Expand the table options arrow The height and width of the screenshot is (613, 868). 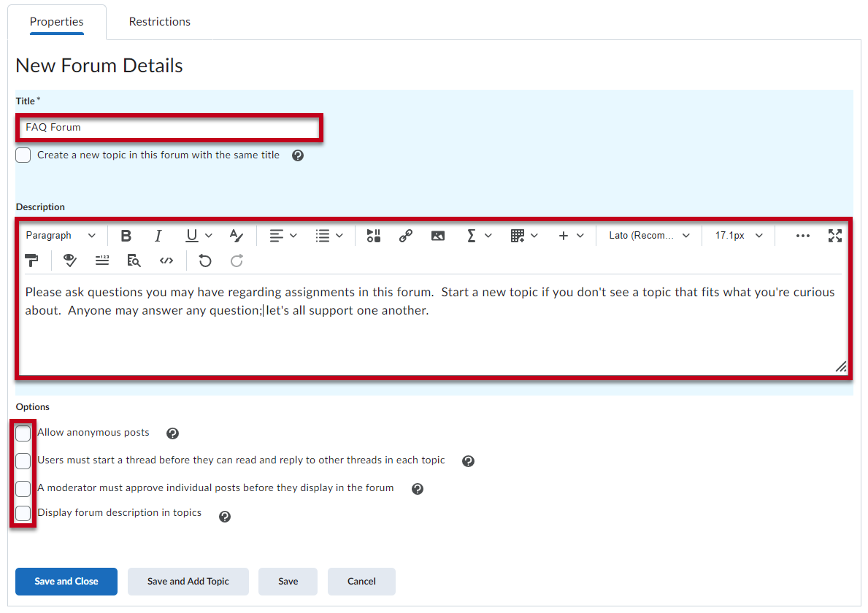(x=534, y=236)
